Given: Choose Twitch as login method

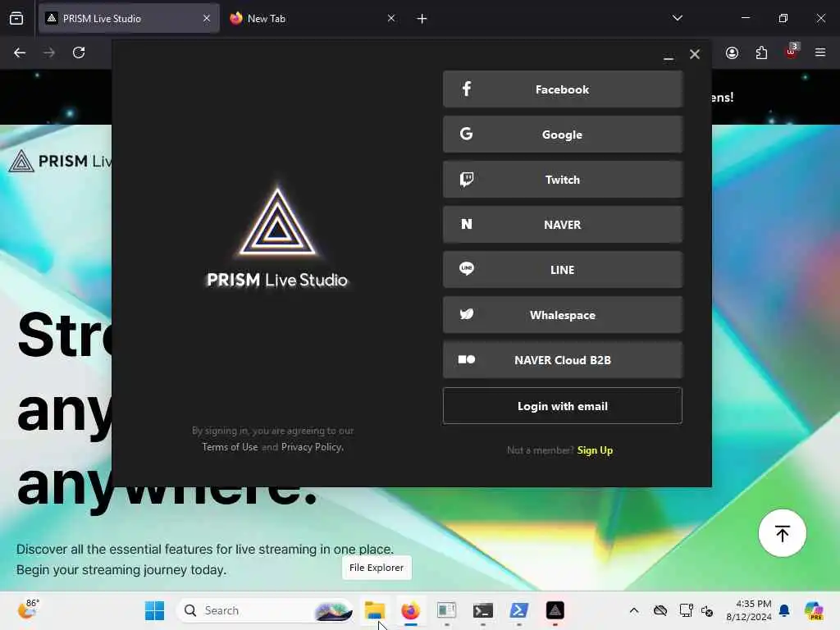Looking at the screenshot, I should [563, 180].
